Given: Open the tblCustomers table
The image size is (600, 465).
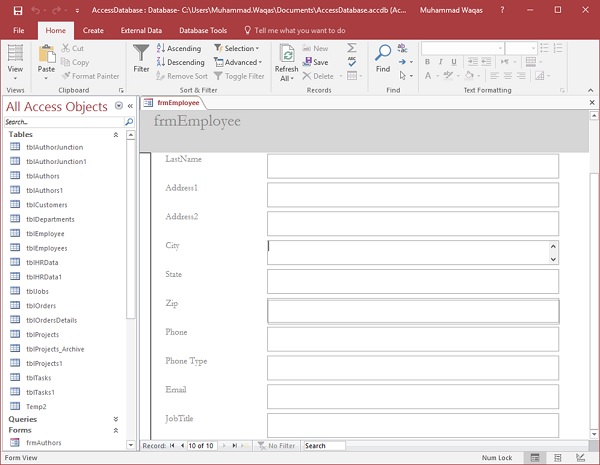Looking at the screenshot, I should point(47,204).
